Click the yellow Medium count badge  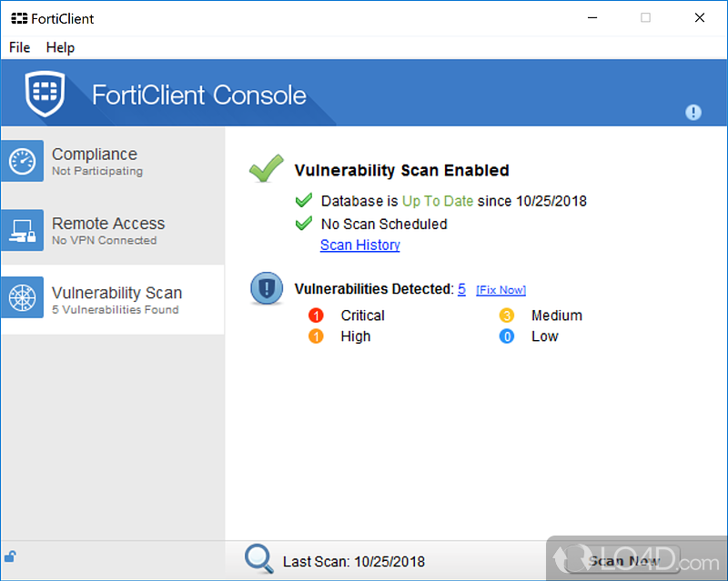pyautogui.click(x=507, y=316)
